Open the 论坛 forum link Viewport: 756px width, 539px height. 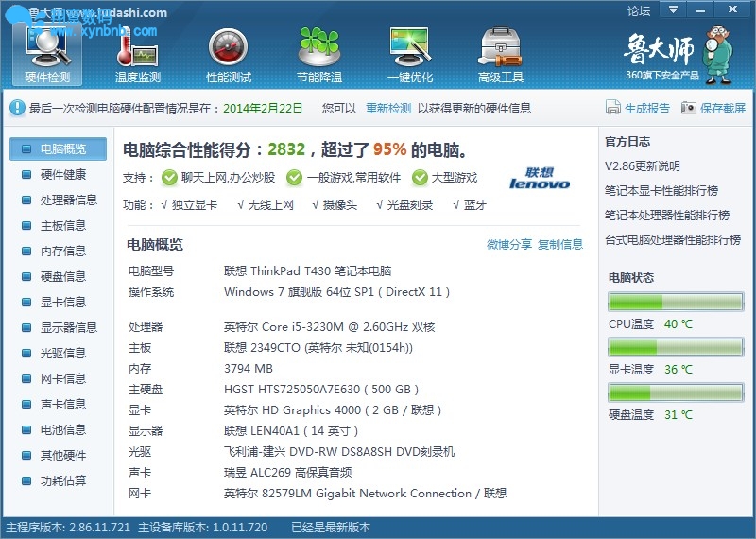click(639, 10)
